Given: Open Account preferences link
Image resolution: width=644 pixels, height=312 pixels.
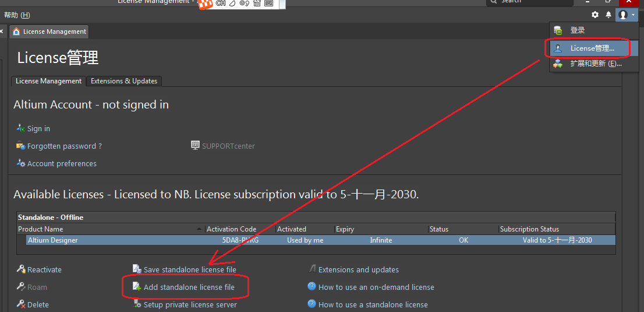Looking at the screenshot, I should [x=62, y=163].
